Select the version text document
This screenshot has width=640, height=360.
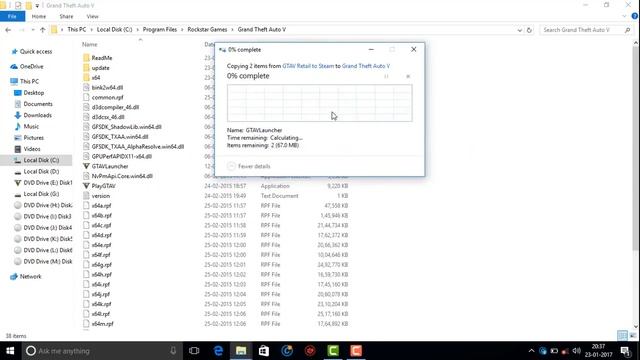[x=100, y=196]
